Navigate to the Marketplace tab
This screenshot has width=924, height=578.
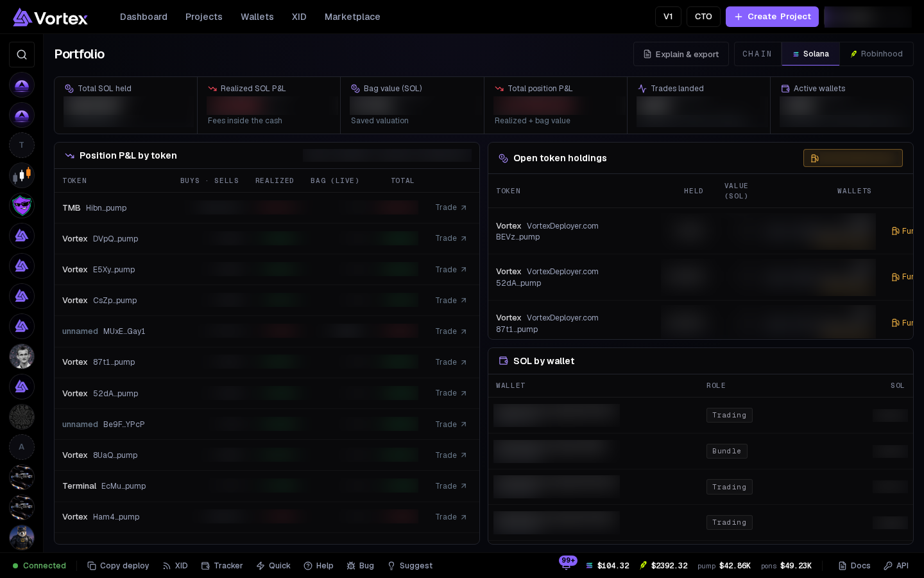tap(352, 17)
